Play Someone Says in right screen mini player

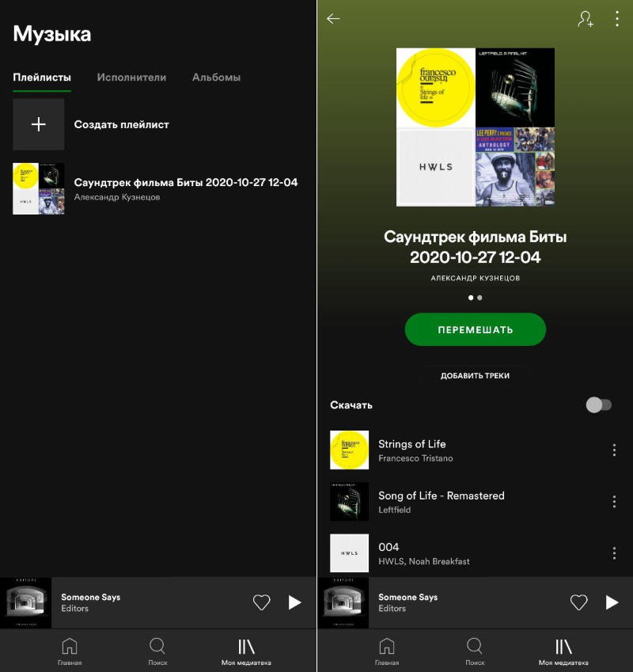point(612,602)
